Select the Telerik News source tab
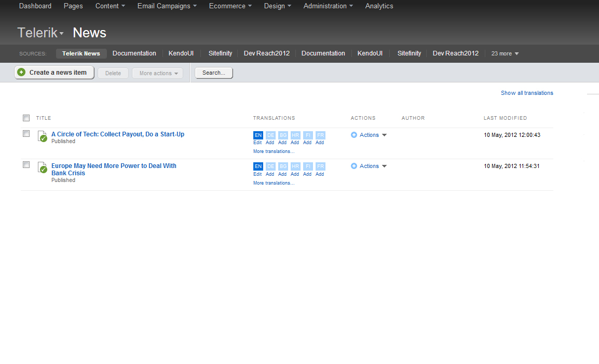 81,53
